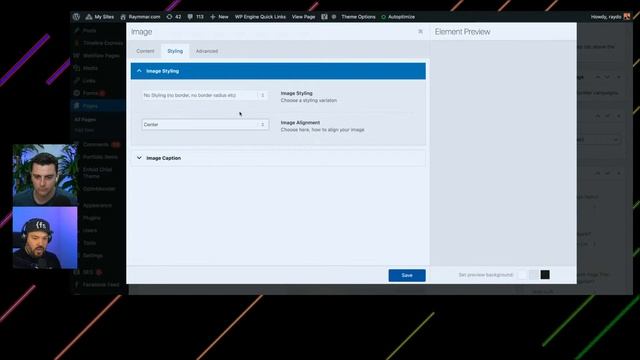Open the New content menu

[219, 17]
